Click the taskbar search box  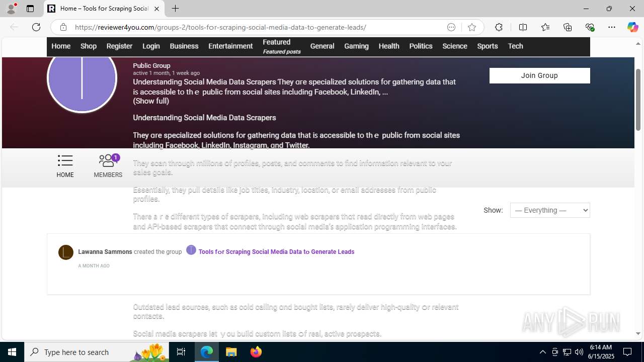[96, 352]
